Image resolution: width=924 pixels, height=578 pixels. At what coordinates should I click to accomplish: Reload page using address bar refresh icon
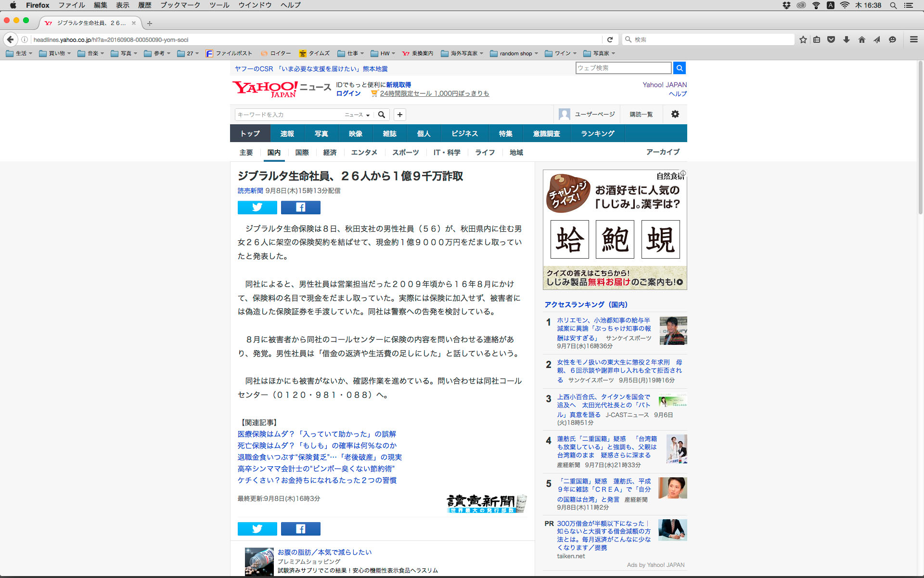[x=610, y=39]
